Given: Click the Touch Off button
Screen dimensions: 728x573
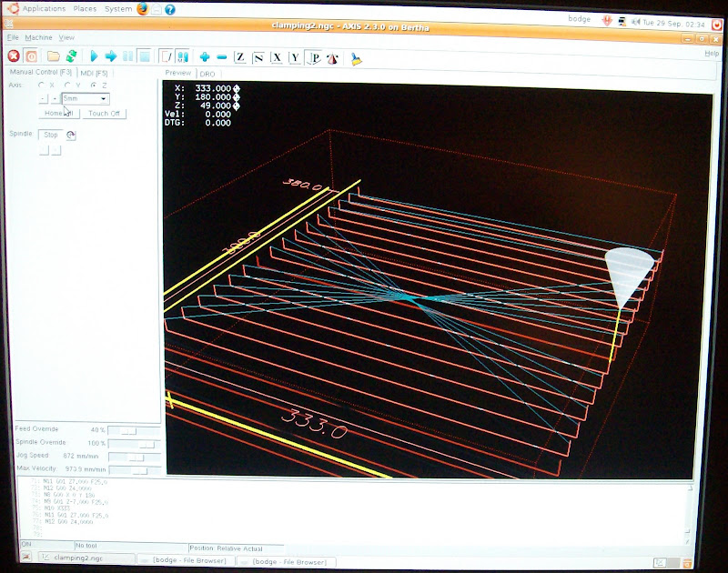Looking at the screenshot, I should pos(106,114).
